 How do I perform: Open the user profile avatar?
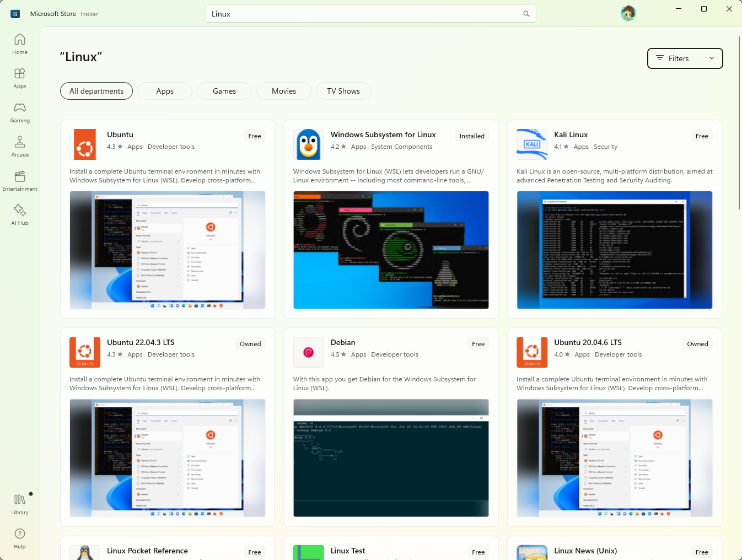(x=628, y=13)
